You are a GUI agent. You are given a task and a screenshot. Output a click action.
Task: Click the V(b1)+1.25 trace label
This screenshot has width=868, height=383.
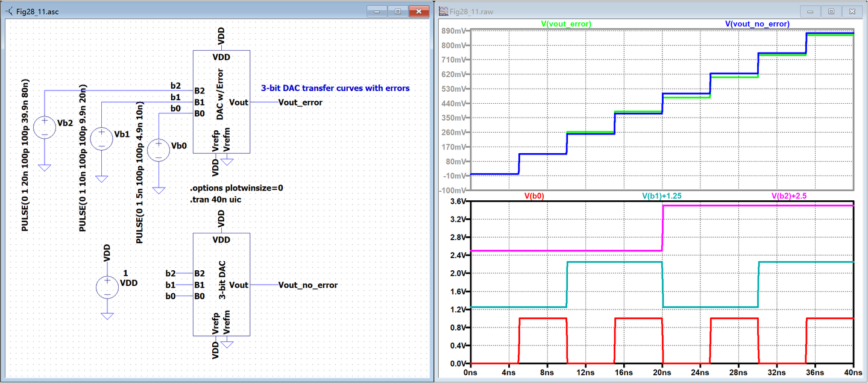662,196
